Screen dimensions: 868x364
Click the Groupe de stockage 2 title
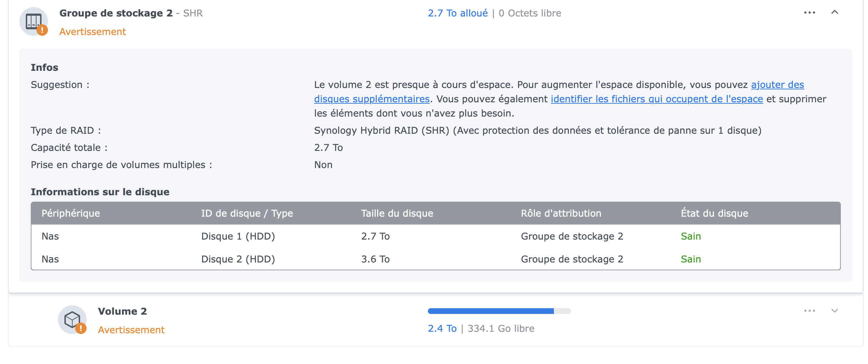coord(116,13)
